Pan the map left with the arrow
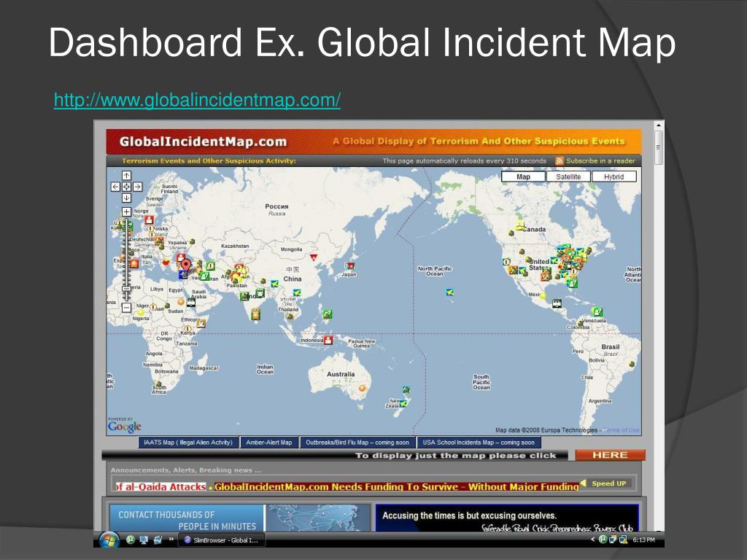 click(x=115, y=187)
